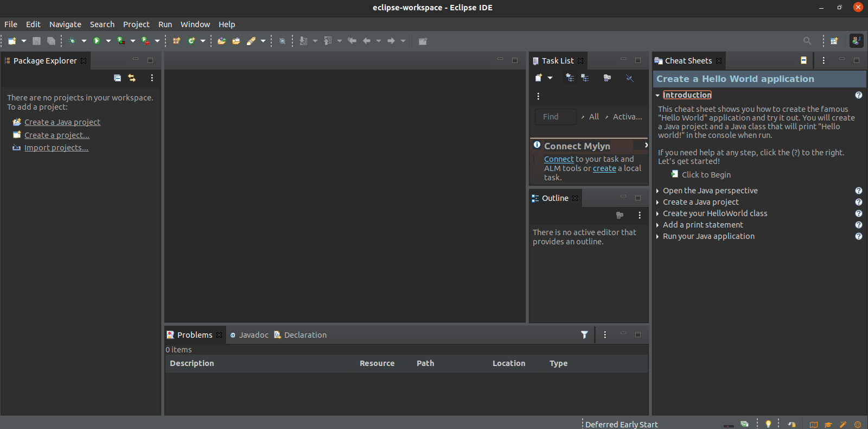Click the Open Perspective icon
868x429 pixels.
(834, 41)
